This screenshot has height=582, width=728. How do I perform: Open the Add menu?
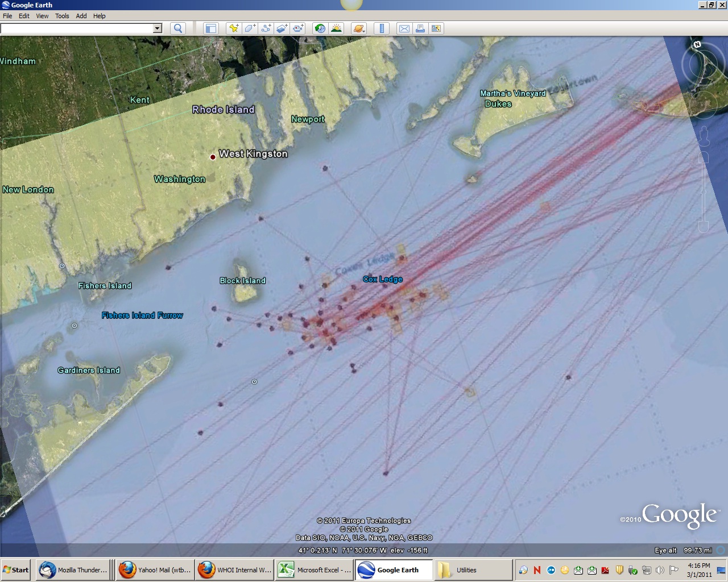[81, 16]
